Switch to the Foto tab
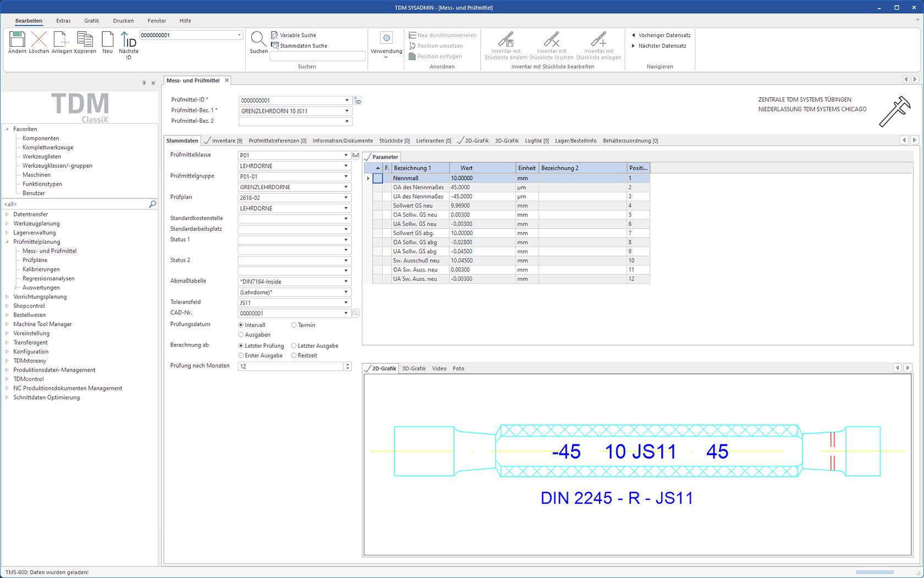Image resolution: width=924 pixels, height=578 pixels. tap(458, 369)
